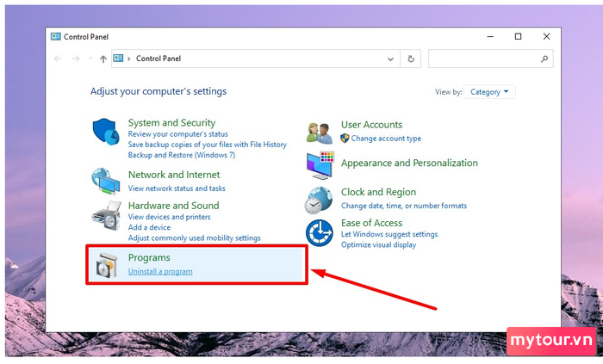Click the User Accounts people icon
Image resolution: width=603 pixels, height=364 pixels.
tap(320, 133)
